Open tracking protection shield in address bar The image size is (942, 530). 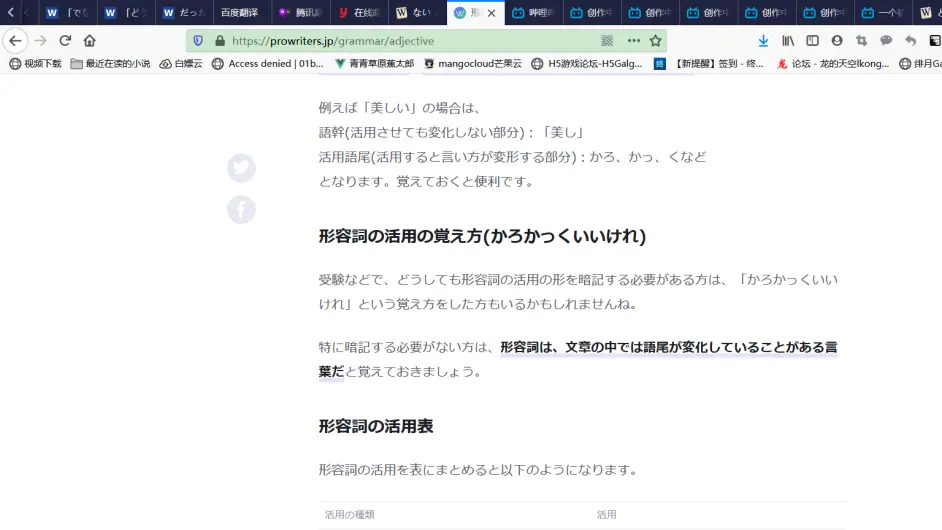198,41
